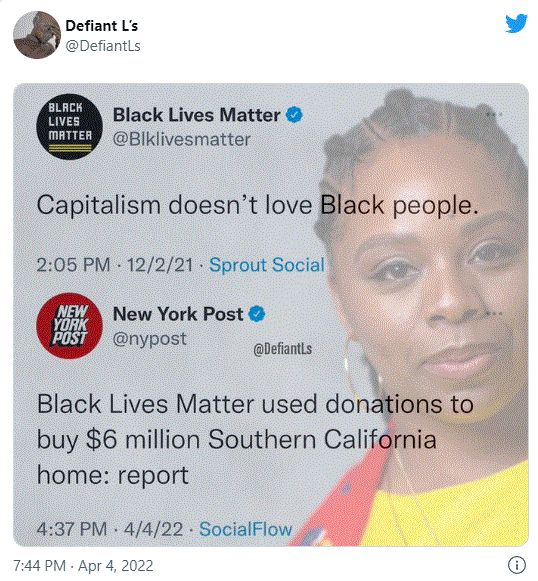Click the @DefiantLs watermark text
538x581 pixels.
tap(282, 349)
